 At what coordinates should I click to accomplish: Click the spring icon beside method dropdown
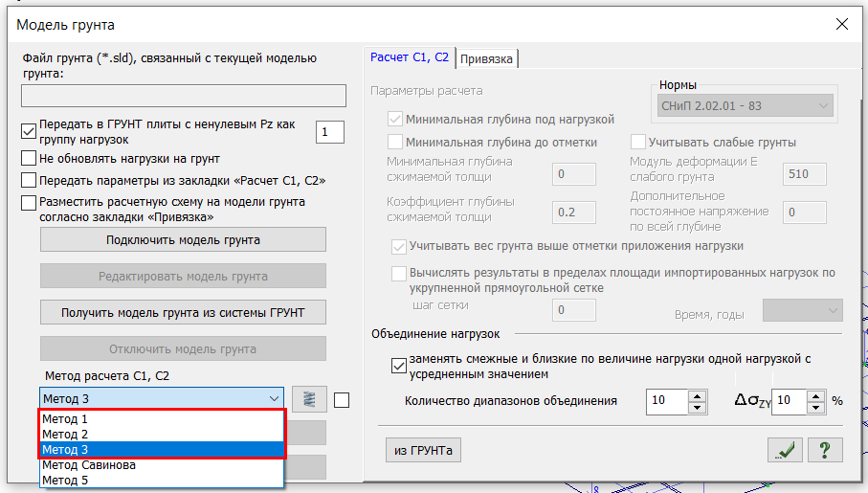(307, 399)
